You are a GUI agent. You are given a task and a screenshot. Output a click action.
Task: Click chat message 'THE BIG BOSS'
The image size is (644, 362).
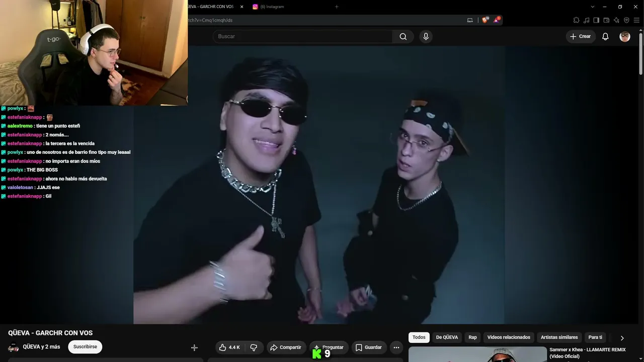click(42, 170)
